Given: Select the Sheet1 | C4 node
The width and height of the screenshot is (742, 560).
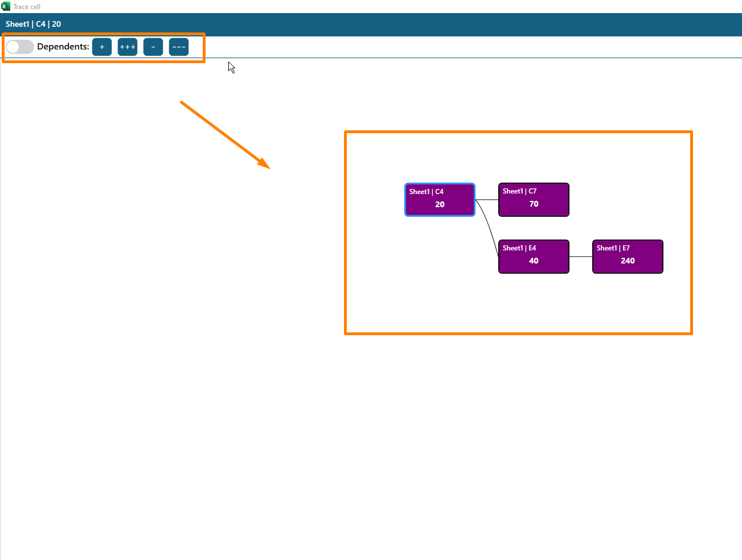Looking at the screenshot, I should coord(440,199).
